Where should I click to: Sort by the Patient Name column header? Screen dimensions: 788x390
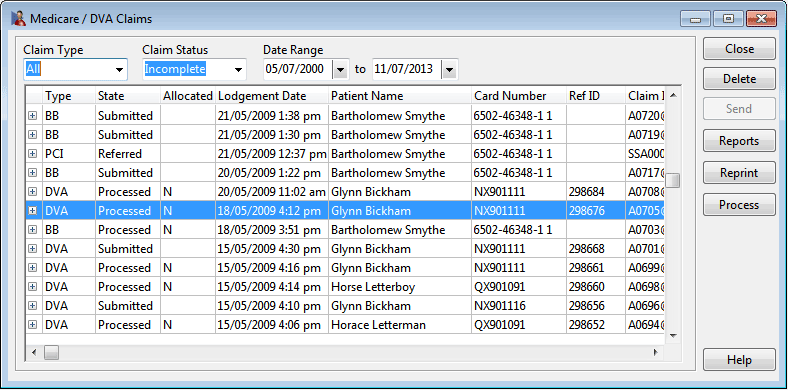400,96
